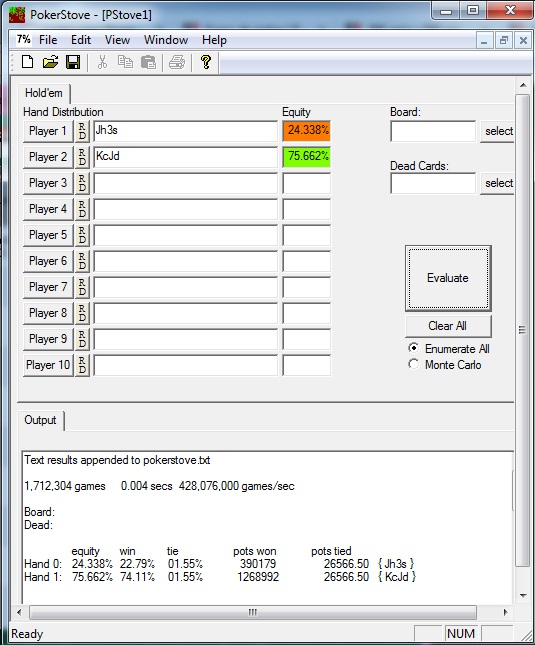The image size is (535, 645).
Task: Open the File menu
Action: (48, 40)
